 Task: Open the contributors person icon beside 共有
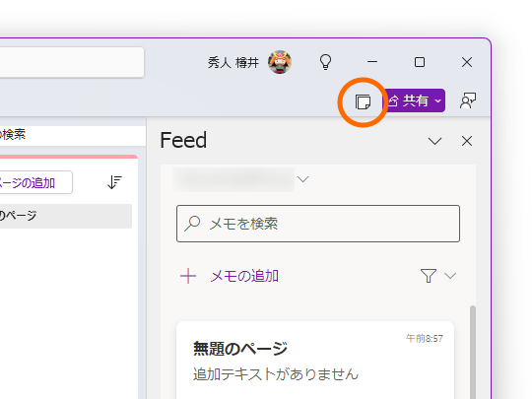coord(468,100)
